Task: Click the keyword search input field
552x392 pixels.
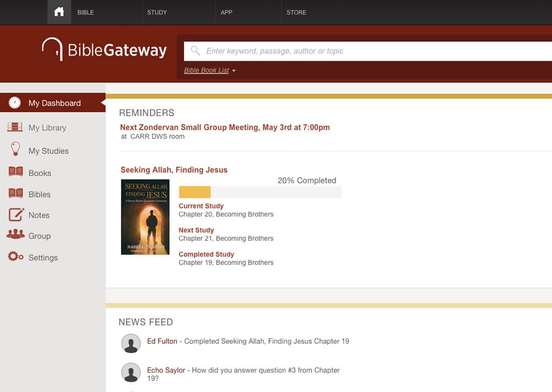Action: pyautogui.click(x=368, y=51)
